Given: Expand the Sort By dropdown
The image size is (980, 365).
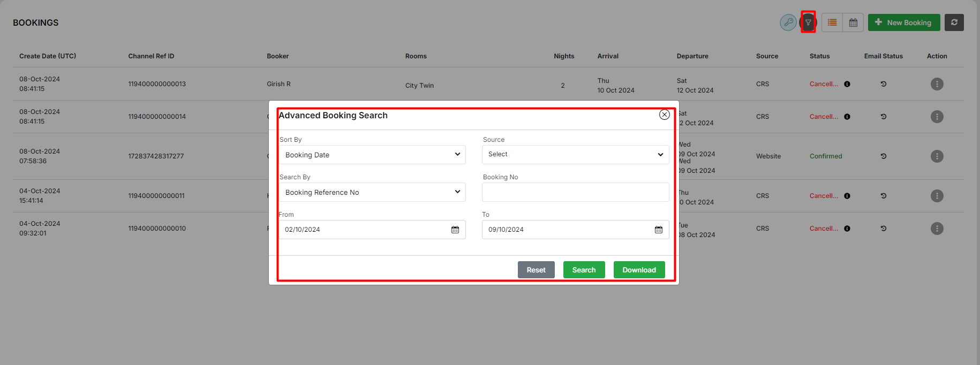Looking at the screenshot, I should [x=372, y=155].
